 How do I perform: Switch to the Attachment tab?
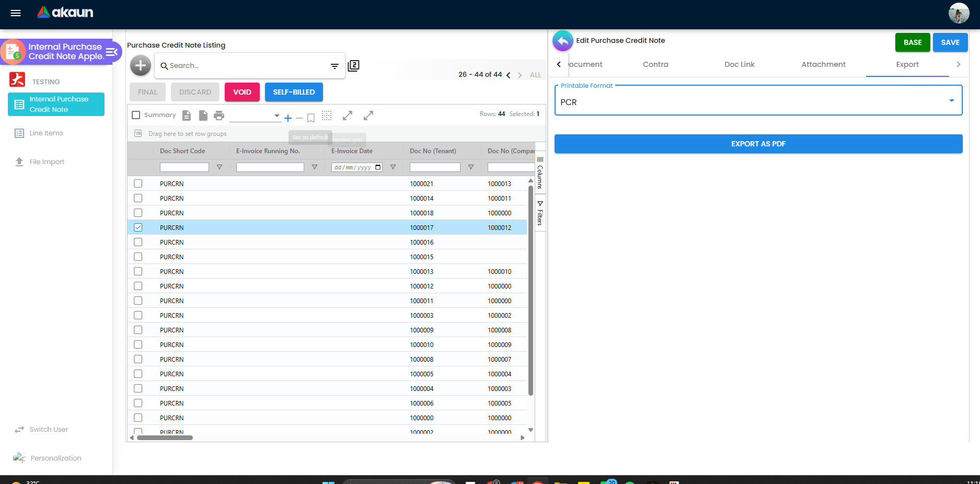click(x=823, y=64)
